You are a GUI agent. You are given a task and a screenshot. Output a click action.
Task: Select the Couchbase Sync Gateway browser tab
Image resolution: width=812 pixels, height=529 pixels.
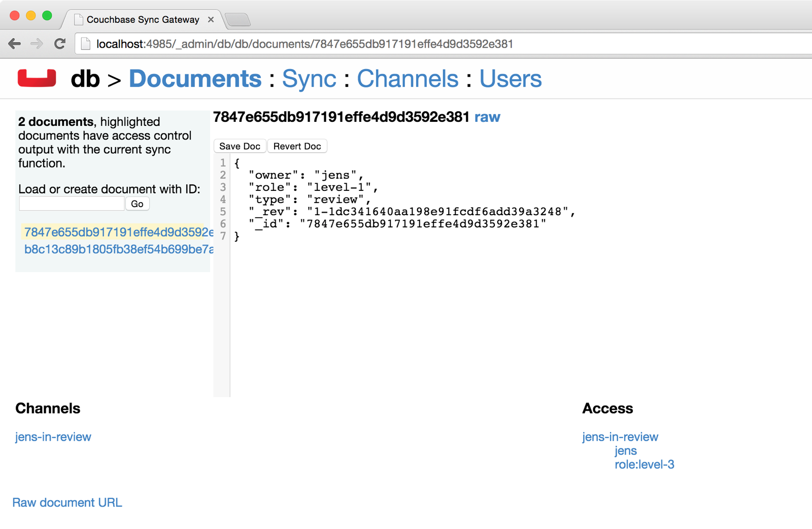click(142, 20)
